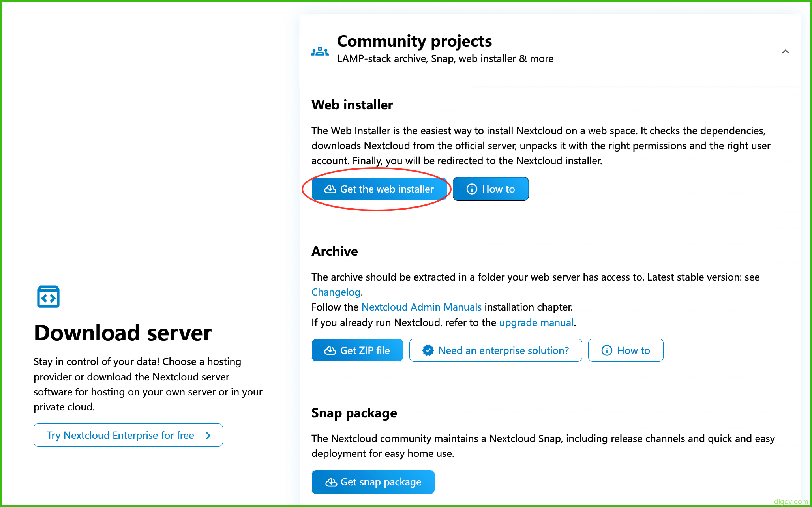Screen dimensions: 812x507
Task: Open the Web installer How to button
Action: tap(491, 189)
